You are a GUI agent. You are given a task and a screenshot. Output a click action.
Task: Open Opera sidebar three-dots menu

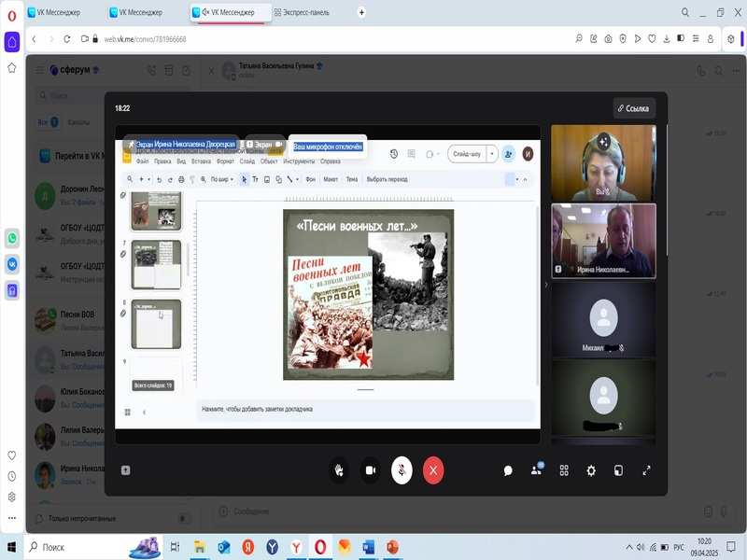[12, 518]
